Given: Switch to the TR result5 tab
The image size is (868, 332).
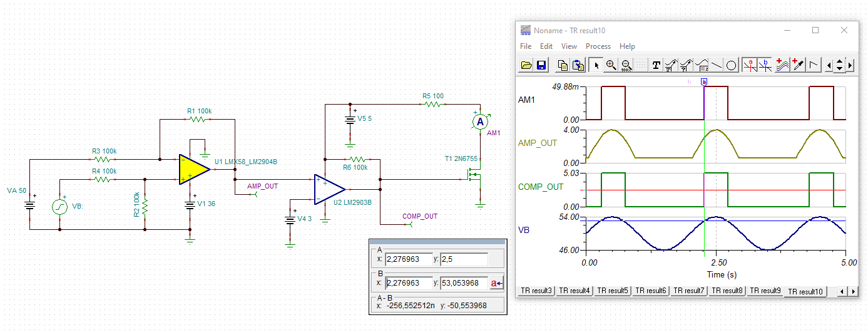Looking at the screenshot, I should pyautogui.click(x=611, y=291).
